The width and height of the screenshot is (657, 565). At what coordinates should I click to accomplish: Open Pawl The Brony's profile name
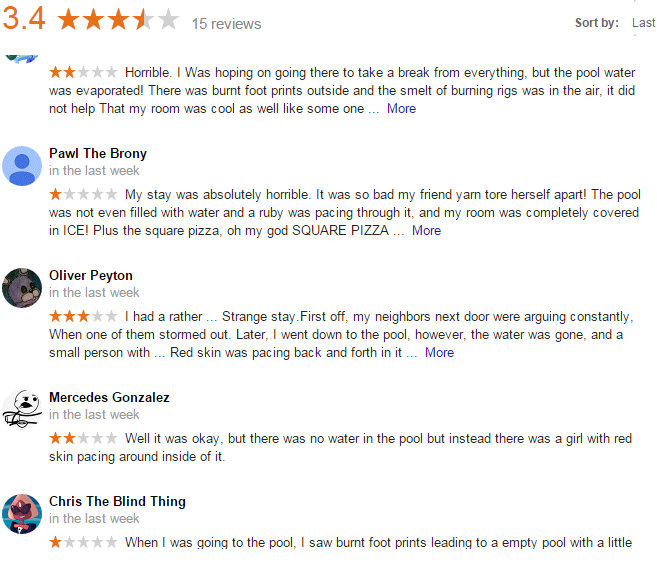(x=98, y=154)
